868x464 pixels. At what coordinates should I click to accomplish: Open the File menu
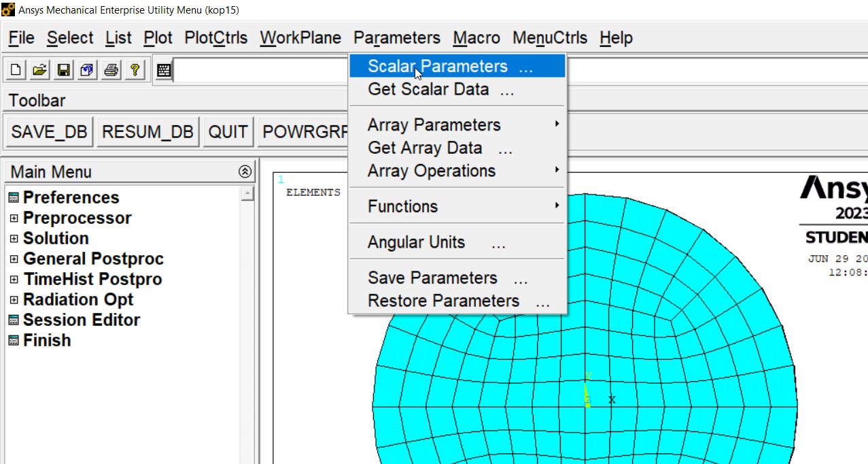pyautogui.click(x=21, y=38)
